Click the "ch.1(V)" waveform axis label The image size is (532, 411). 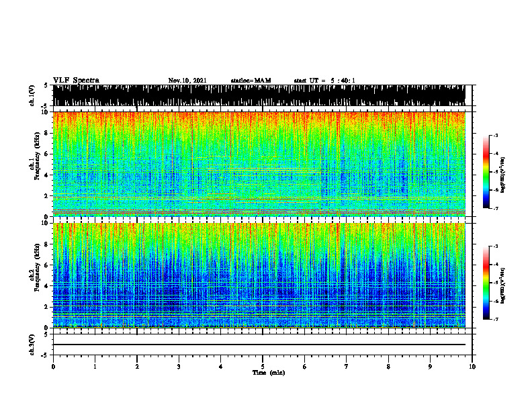[32, 95]
